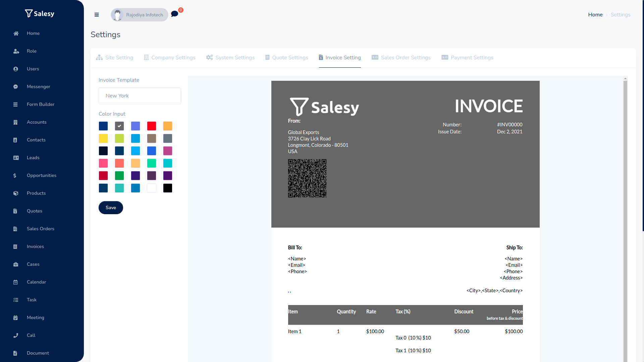Open the Meeting sidebar icon
This screenshot has height=362, width=644.
tap(16, 317)
